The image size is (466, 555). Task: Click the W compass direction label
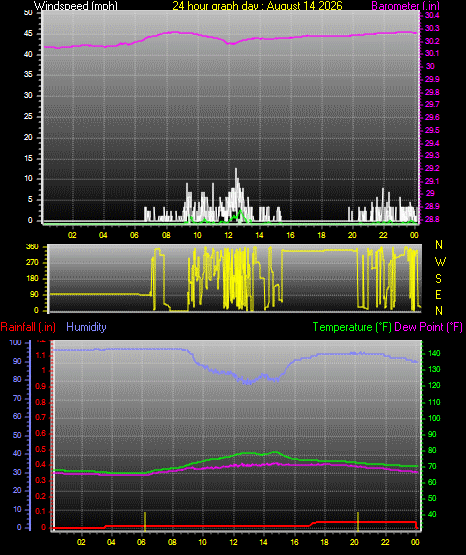[x=440, y=262]
